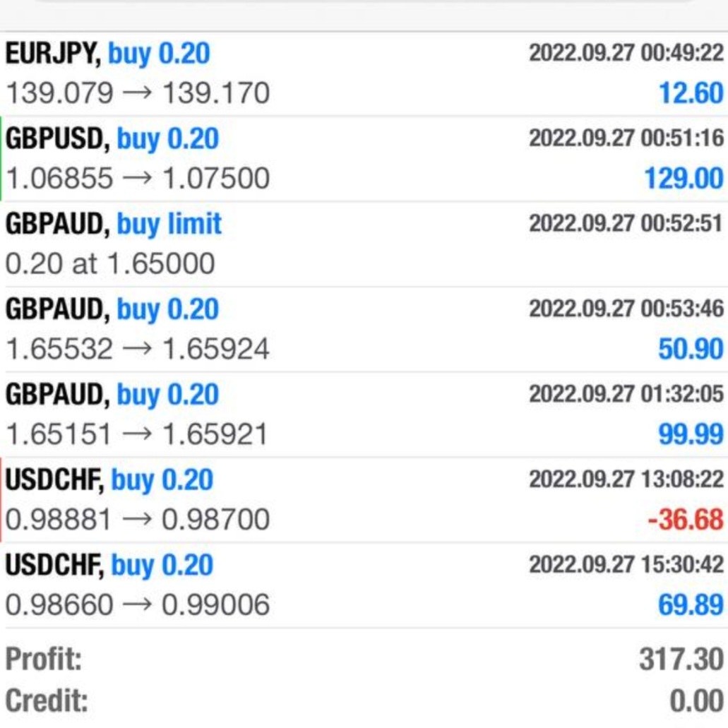The image size is (728, 728).
Task: Open the EURJPY buy 0.20 trade
Action: pos(364,73)
